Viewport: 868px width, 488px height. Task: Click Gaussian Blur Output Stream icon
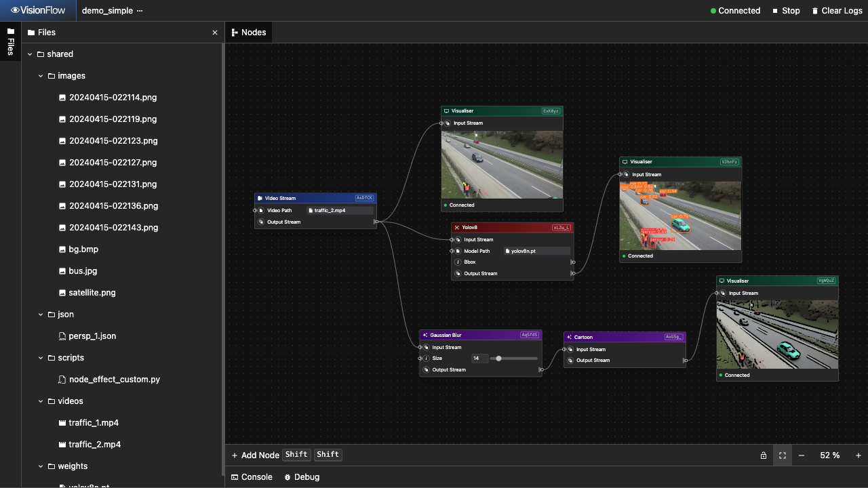coord(426,370)
